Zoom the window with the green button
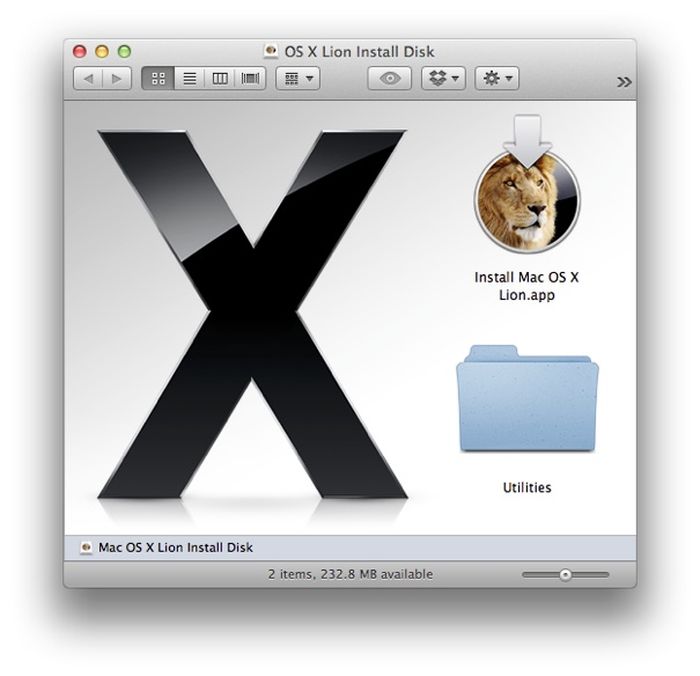This screenshot has height=676, width=700. click(x=124, y=52)
